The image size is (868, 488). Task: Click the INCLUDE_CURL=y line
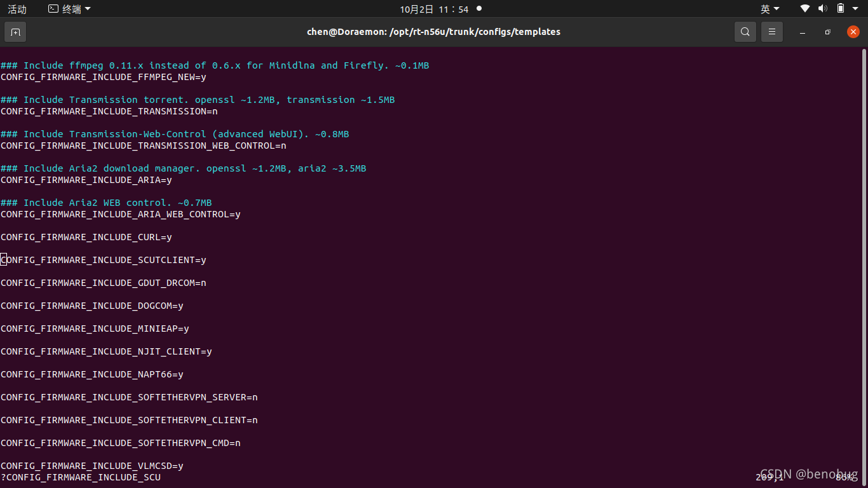(86, 237)
